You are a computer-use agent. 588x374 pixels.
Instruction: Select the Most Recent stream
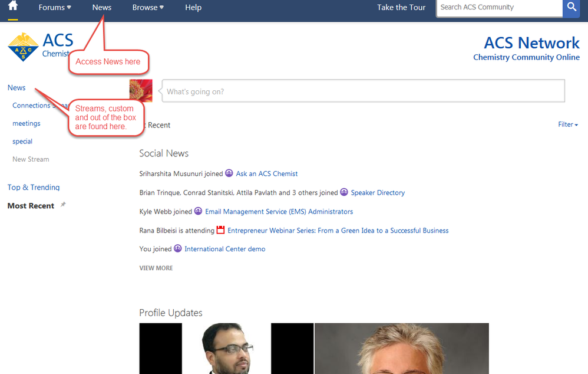pyautogui.click(x=31, y=206)
